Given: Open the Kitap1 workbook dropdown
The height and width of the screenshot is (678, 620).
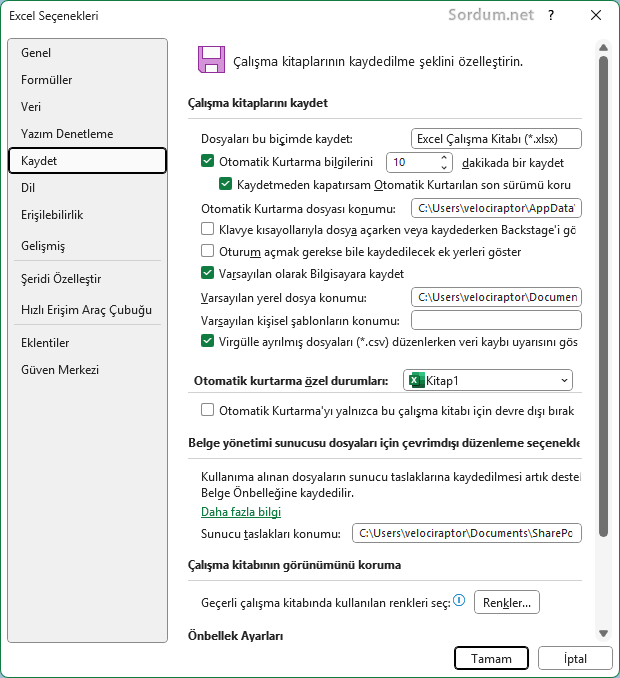Looking at the screenshot, I should [x=488, y=381].
